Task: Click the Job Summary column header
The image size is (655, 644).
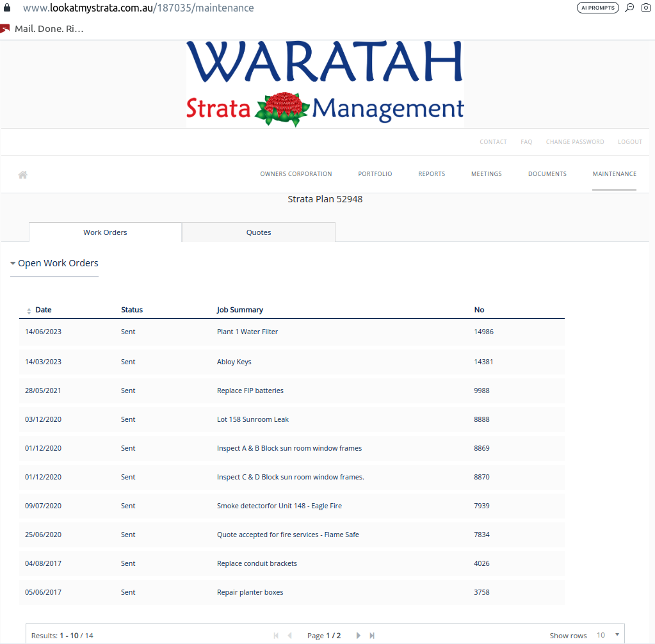Action: coord(239,310)
